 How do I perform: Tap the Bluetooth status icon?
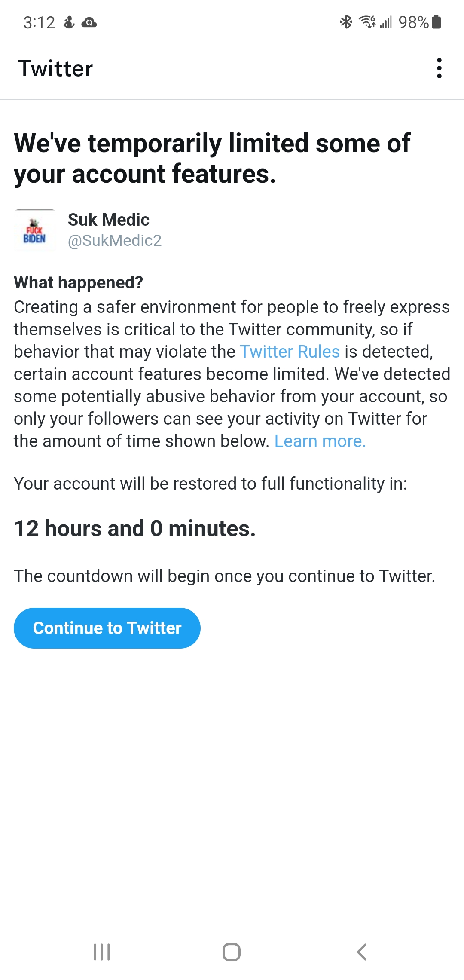[x=346, y=22]
